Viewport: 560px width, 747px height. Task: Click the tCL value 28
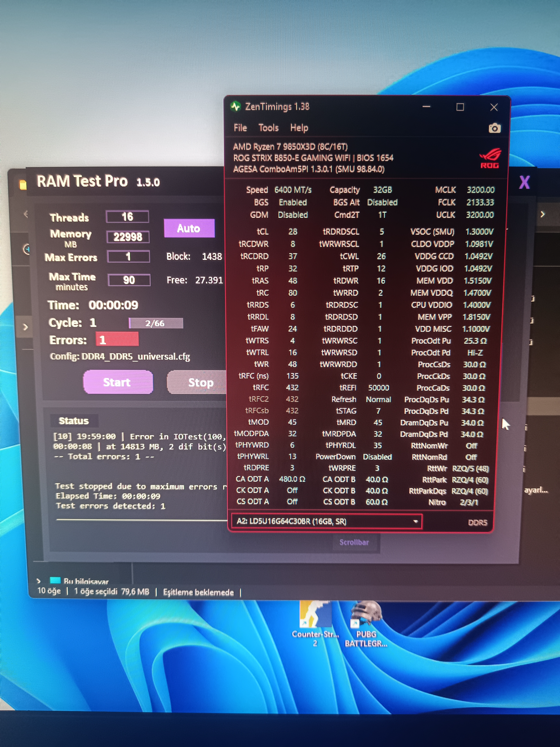tap(293, 231)
